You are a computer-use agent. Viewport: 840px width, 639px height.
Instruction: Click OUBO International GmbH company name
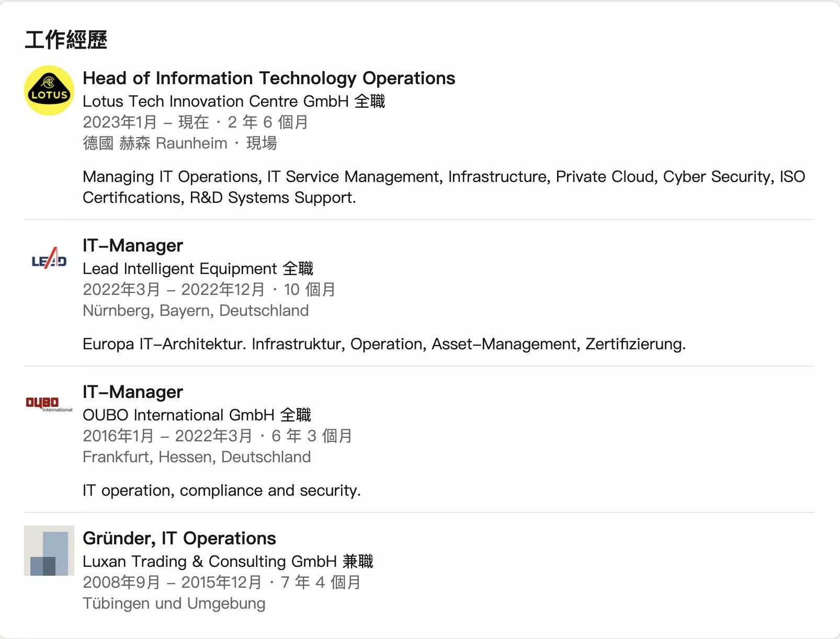(x=178, y=415)
